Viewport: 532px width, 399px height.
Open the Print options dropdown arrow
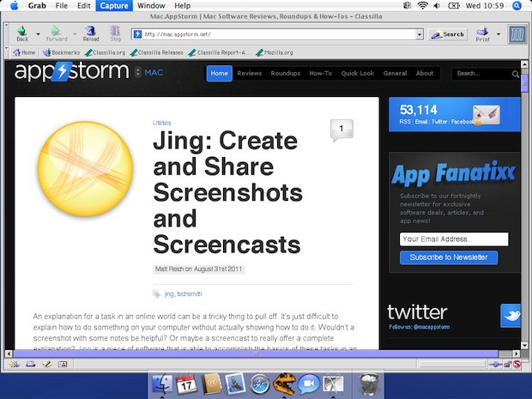coord(498,34)
